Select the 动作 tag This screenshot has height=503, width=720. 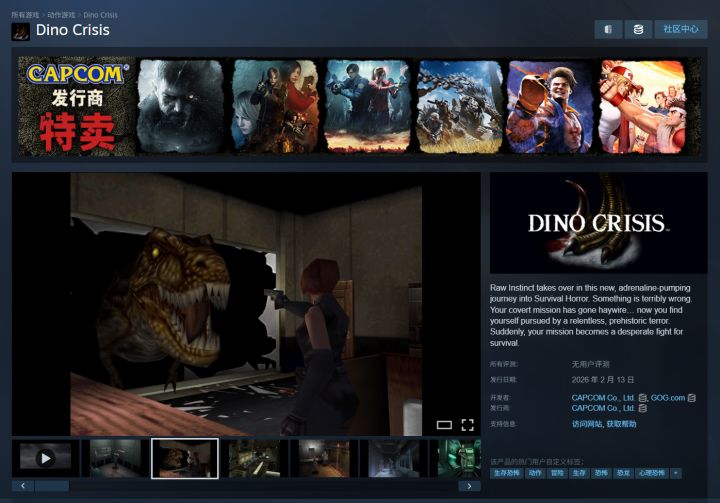[535, 473]
